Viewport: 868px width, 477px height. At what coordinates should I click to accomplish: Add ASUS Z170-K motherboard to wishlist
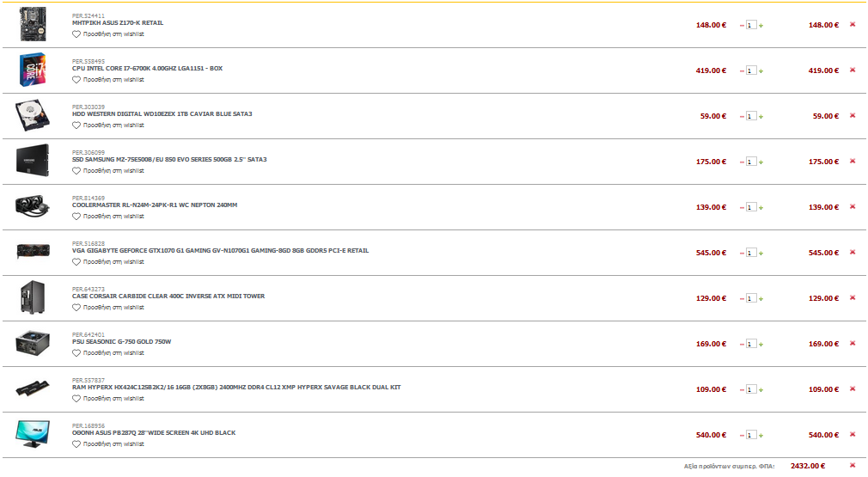pyautogui.click(x=108, y=34)
